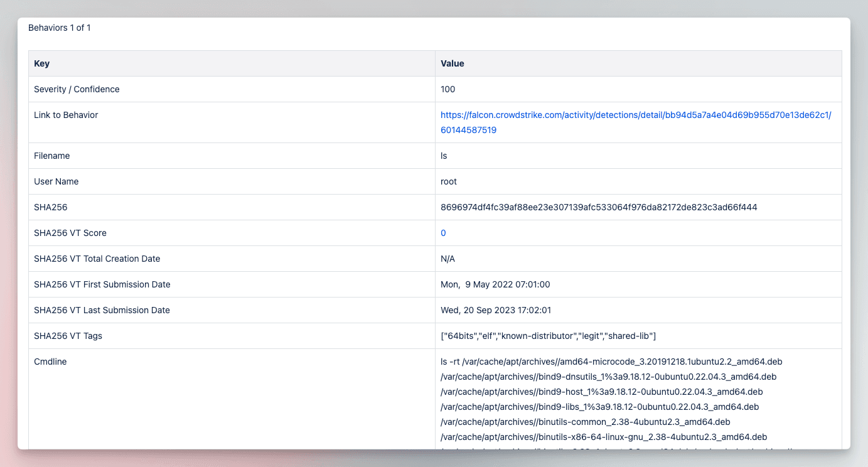The image size is (868, 467).
Task: Click the Key column header
Action: 41,63
